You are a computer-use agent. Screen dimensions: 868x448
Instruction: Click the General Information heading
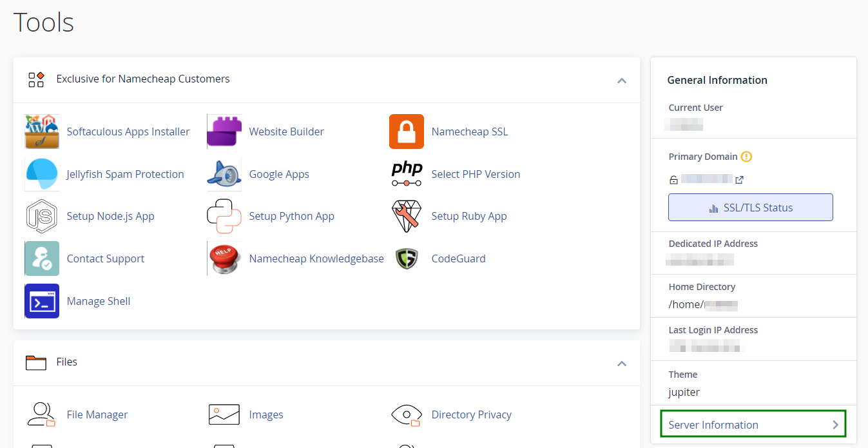717,80
